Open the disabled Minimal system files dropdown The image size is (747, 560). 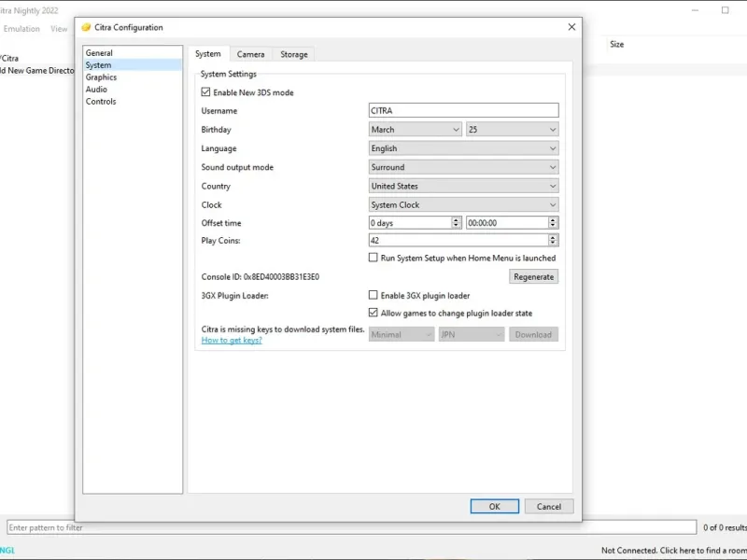pyautogui.click(x=402, y=335)
